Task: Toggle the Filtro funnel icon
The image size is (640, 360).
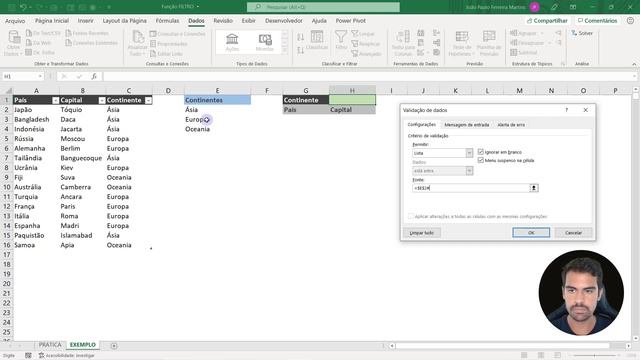Action: 341,40
